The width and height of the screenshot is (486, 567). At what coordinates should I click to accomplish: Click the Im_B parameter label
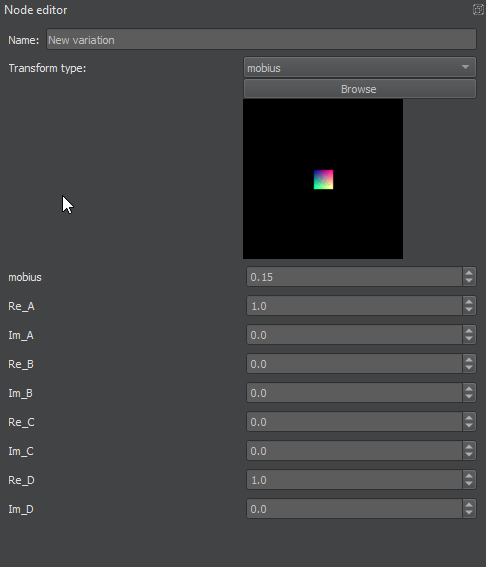coord(21,393)
